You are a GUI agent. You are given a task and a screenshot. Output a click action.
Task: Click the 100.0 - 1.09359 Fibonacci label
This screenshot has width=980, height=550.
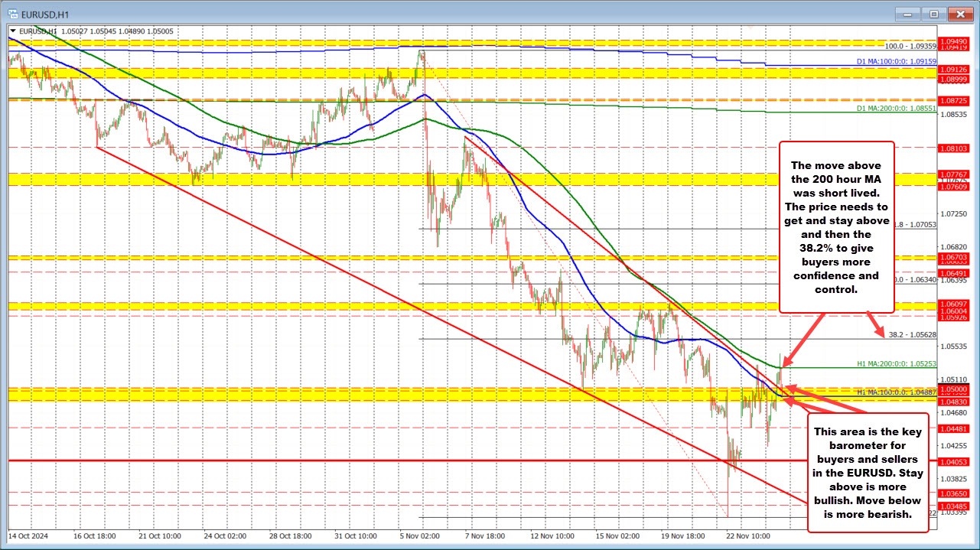[910, 46]
